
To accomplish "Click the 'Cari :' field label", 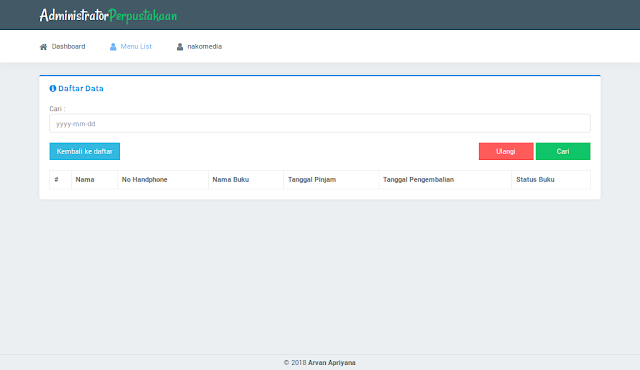I will [x=57, y=109].
